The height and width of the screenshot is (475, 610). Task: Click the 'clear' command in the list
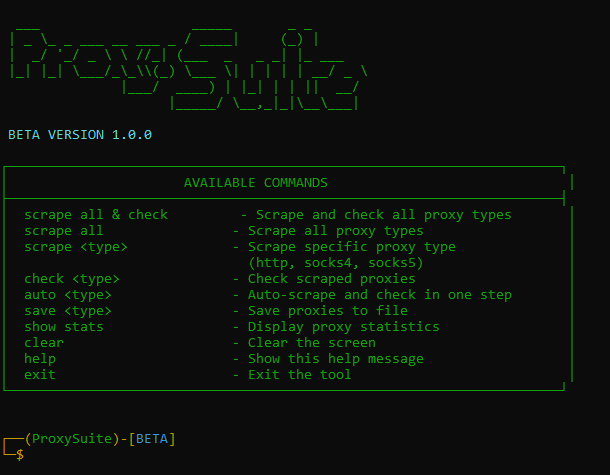point(44,343)
